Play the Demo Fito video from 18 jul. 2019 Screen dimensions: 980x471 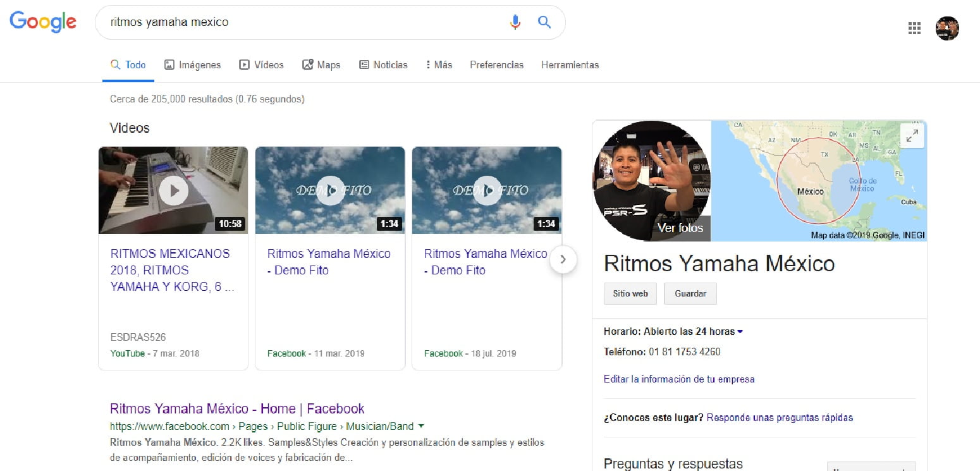[487, 190]
